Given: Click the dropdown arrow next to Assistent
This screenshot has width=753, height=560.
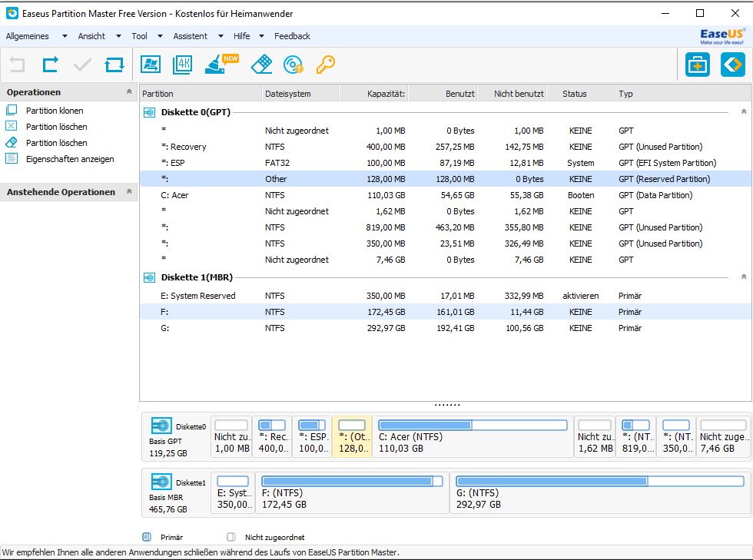Looking at the screenshot, I should click(x=221, y=36).
